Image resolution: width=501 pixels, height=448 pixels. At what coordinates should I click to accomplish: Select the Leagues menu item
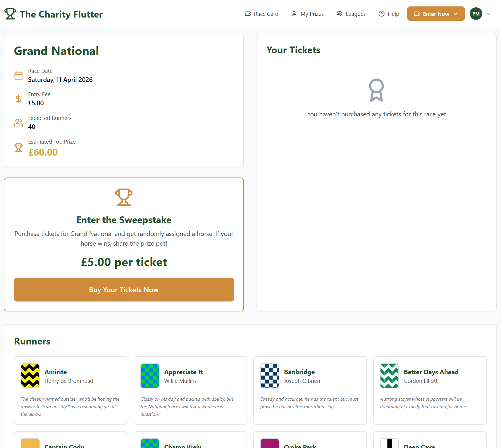(356, 13)
